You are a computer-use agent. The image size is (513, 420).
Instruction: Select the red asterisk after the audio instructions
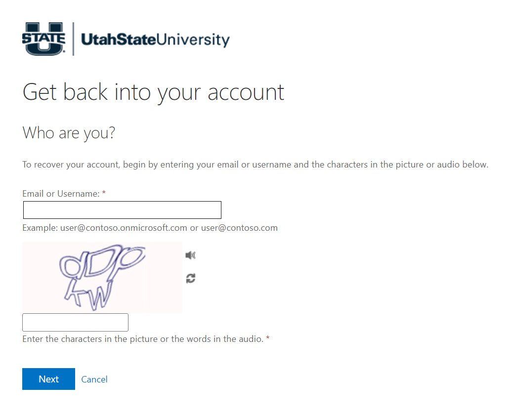point(268,338)
